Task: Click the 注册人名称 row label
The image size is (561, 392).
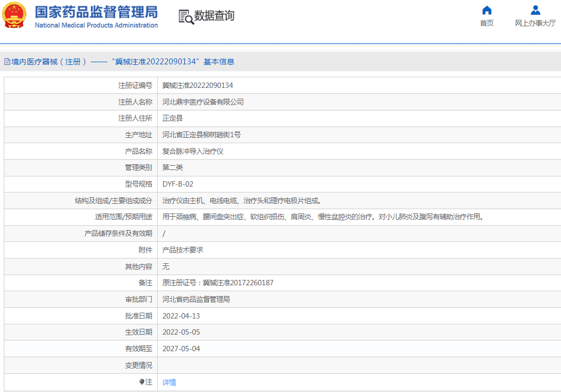Action: coord(135,102)
